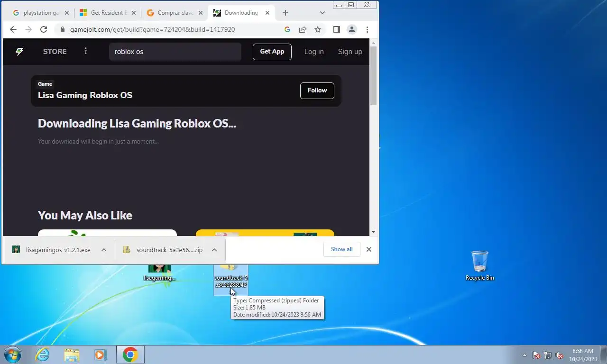Click the Chrome taskbar button
Viewport: 607px width, 364px height.
tap(130, 355)
